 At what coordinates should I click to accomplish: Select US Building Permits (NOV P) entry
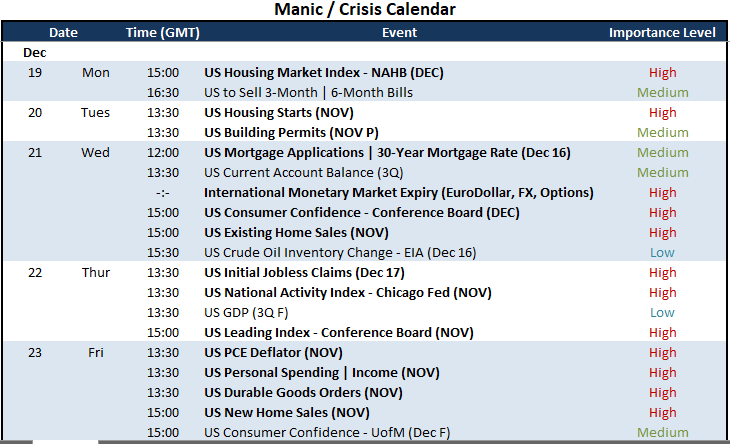[291, 133]
